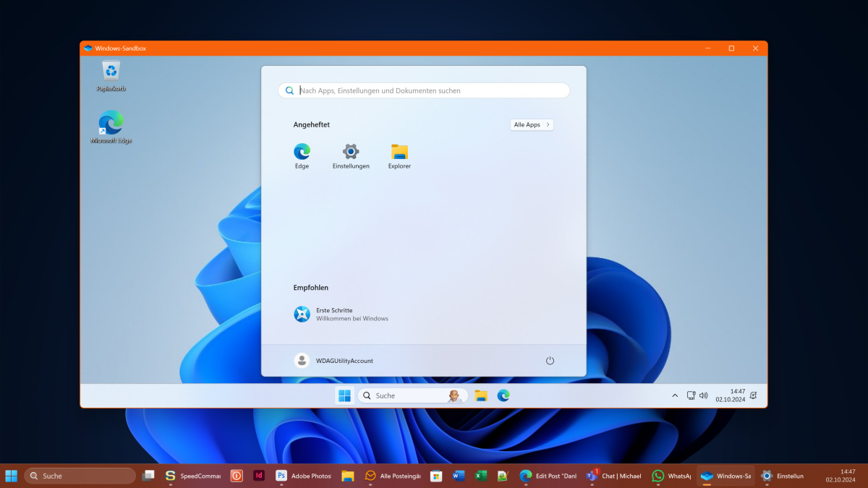Image resolution: width=868 pixels, height=488 pixels.
Task: Show the sandbox clock and date flyout
Action: point(730,395)
